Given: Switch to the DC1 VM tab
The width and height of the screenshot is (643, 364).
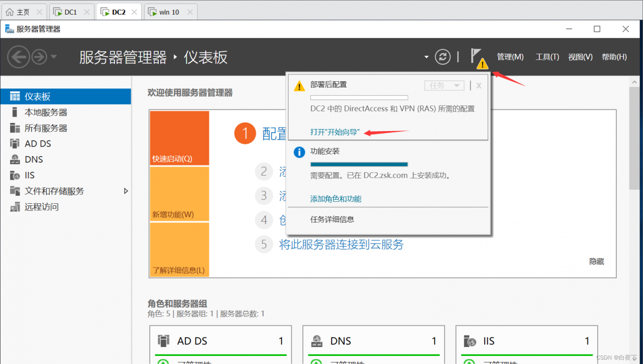Looking at the screenshot, I should 71,12.
